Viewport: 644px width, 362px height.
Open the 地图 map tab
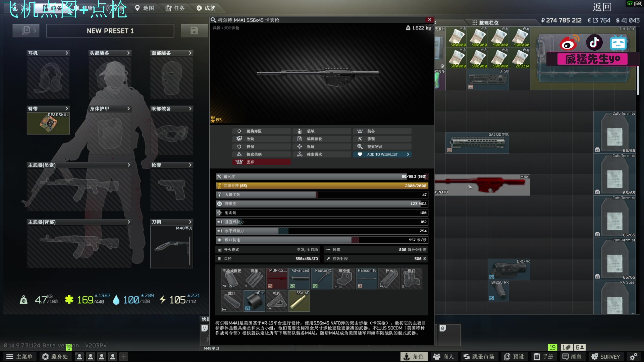tap(145, 8)
